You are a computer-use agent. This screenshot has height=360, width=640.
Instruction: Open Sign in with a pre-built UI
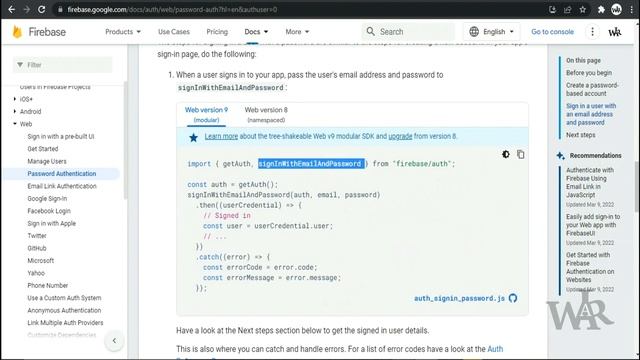(x=61, y=136)
